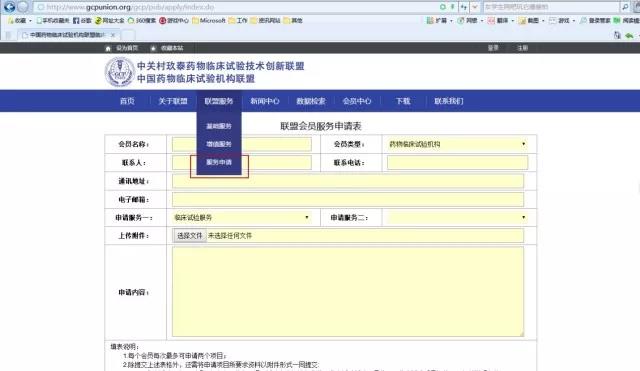The width and height of the screenshot is (640, 371).
Task: Click the 选择文件 upload button
Action: [190, 235]
